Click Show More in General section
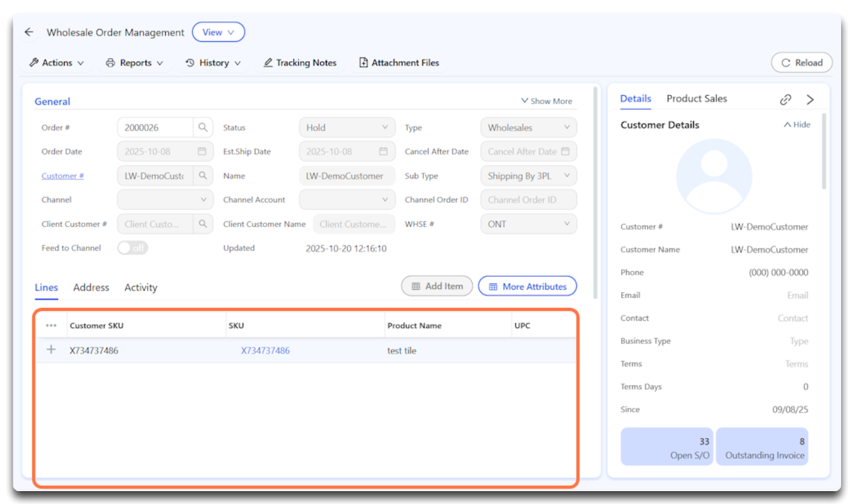Image resolution: width=854 pixels, height=504 pixels. [x=546, y=101]
